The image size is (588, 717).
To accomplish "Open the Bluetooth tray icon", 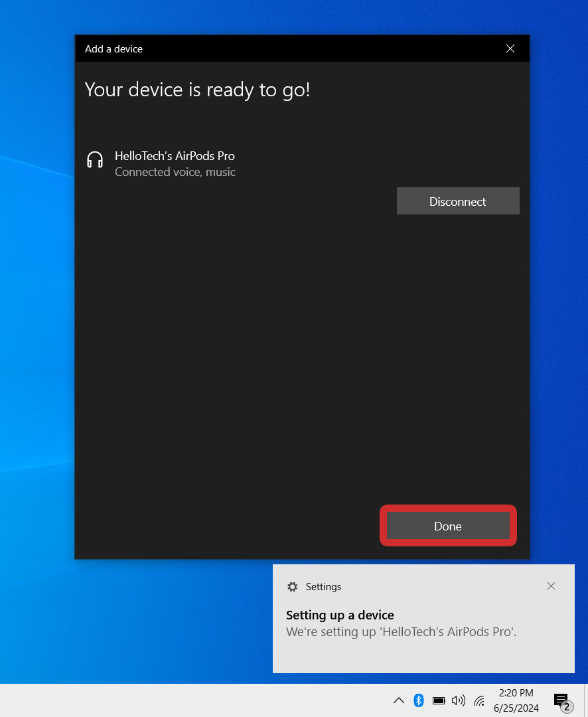I will pos(419,700).
